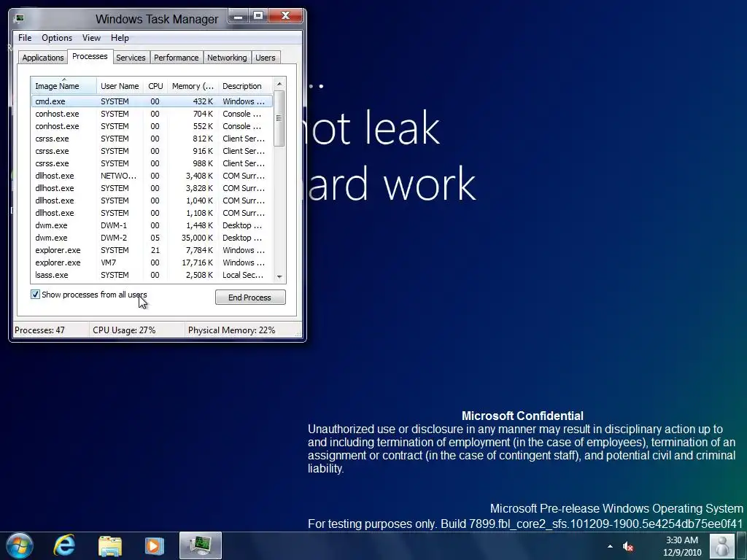
Task: Select dllhost.exe using 3,828 K
Action: click(152, 188)
